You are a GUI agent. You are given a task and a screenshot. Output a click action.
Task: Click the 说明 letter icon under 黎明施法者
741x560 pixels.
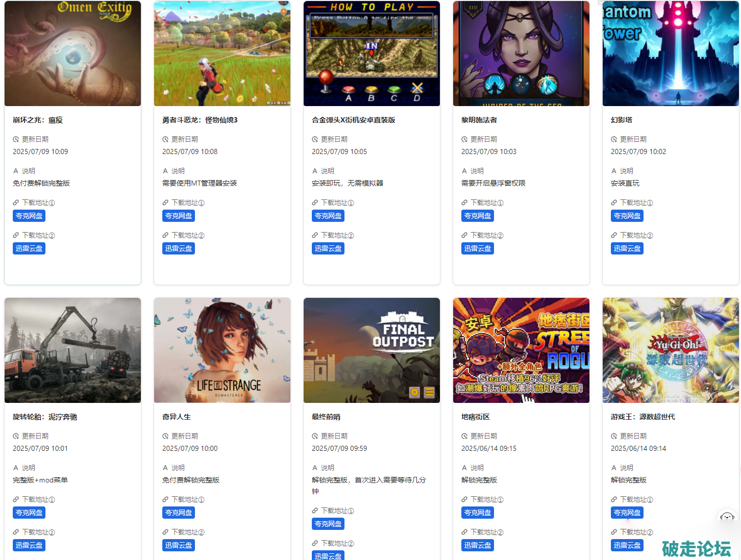(464, 171)
